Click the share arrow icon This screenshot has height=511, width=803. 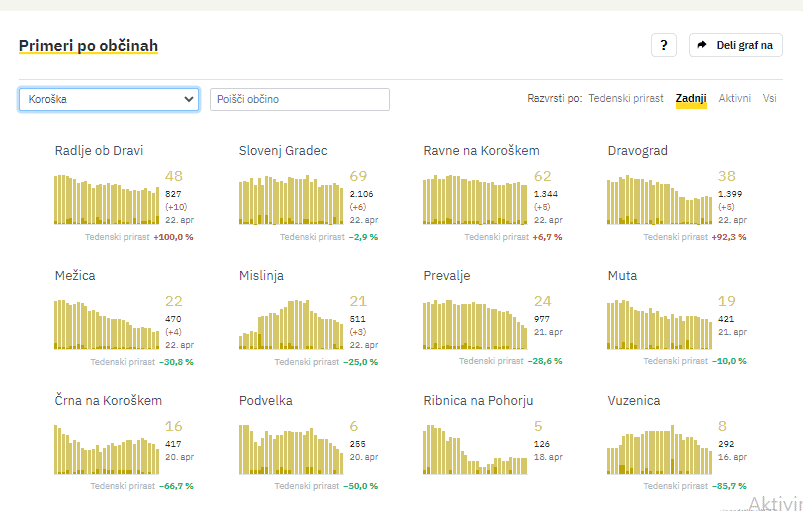[702, 45]
